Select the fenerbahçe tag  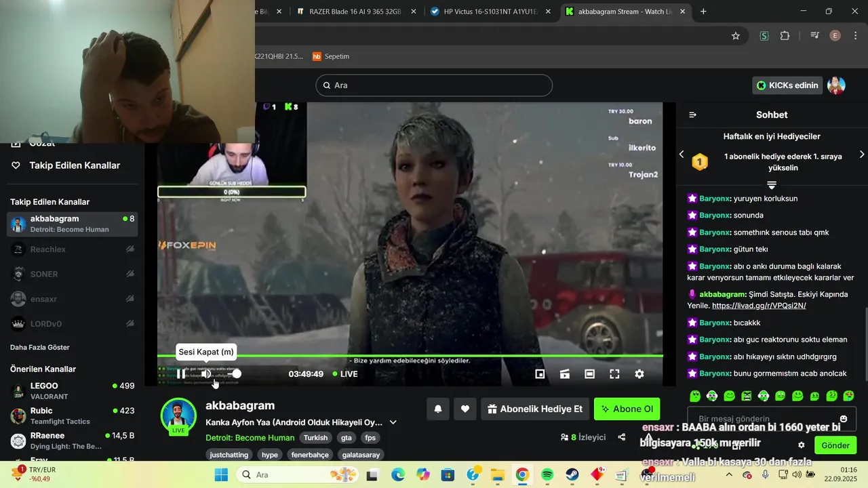[x=309, y=455]
